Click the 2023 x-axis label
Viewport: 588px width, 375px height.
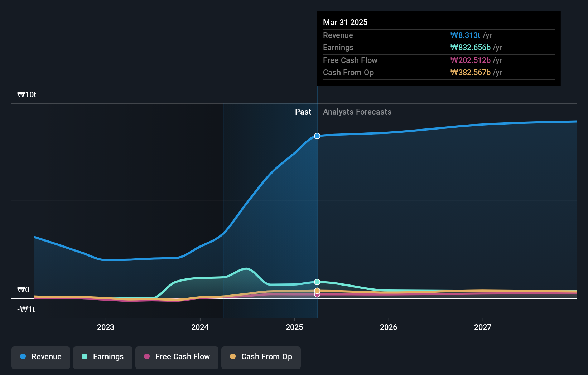(x=106, y=327)
